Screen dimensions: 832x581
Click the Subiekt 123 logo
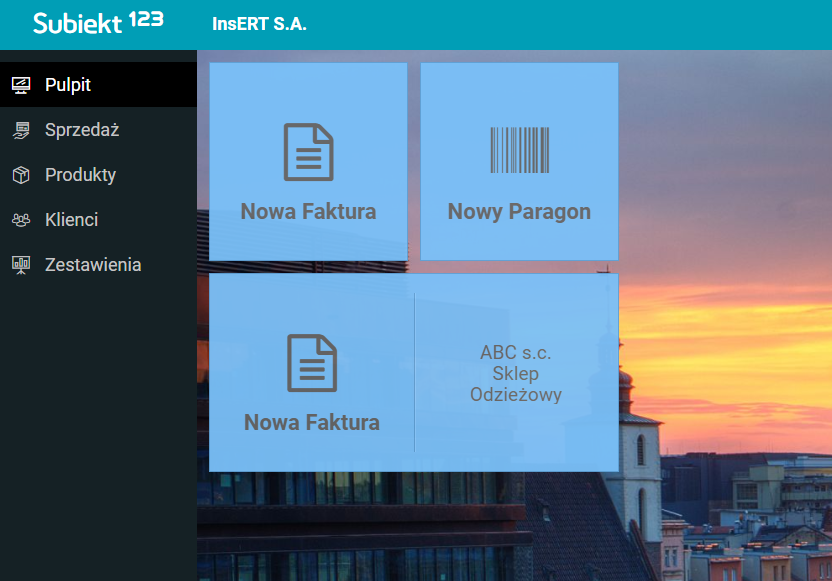(x=98, y=23)
